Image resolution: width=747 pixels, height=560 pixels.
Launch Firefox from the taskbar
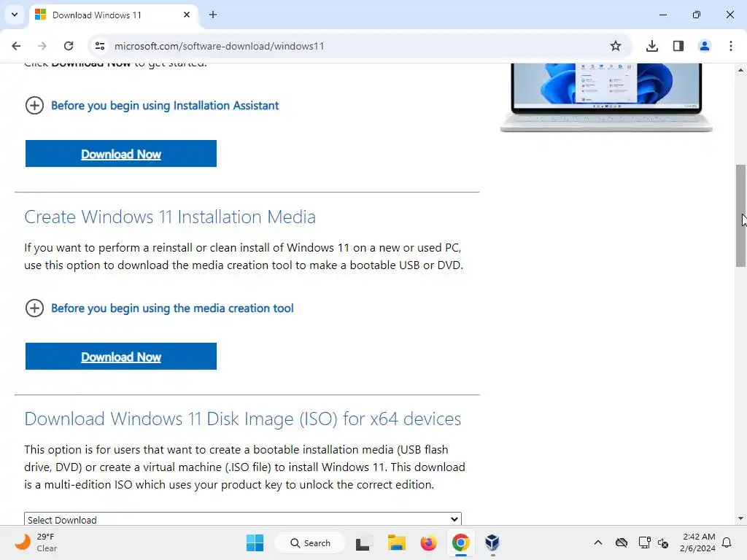[x=429, y=542]
